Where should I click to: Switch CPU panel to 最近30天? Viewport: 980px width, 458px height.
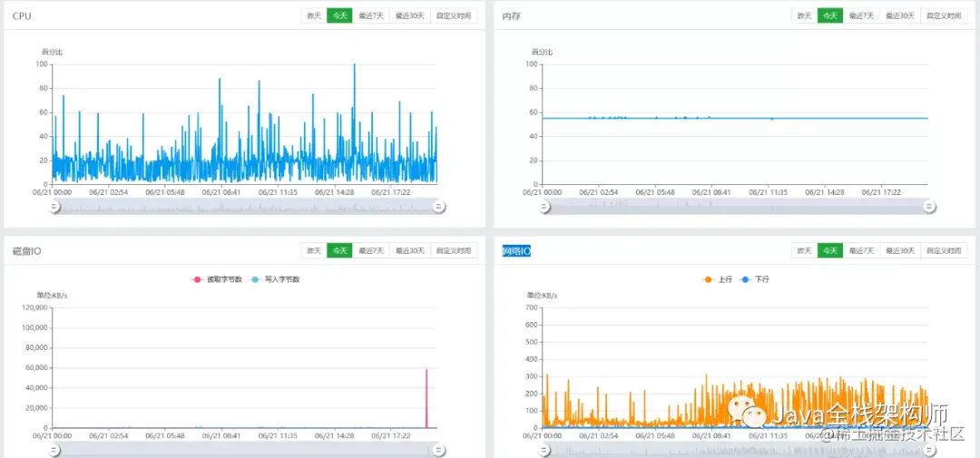point(410,15)
